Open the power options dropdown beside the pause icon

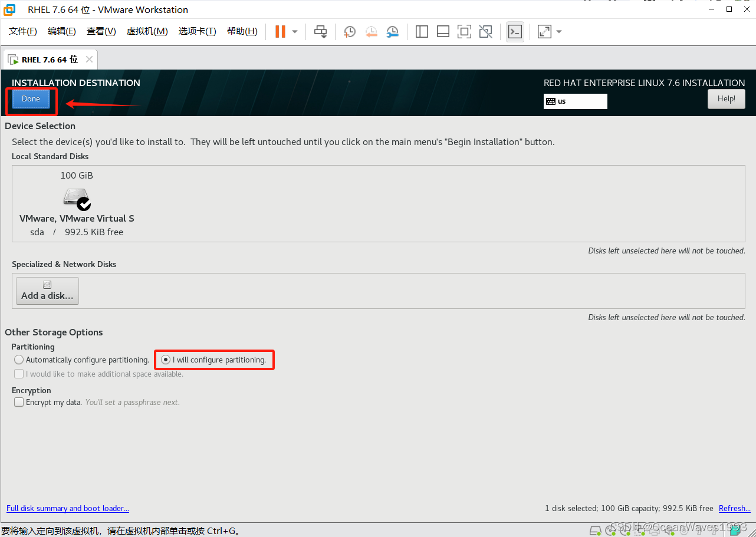(295, 32)
